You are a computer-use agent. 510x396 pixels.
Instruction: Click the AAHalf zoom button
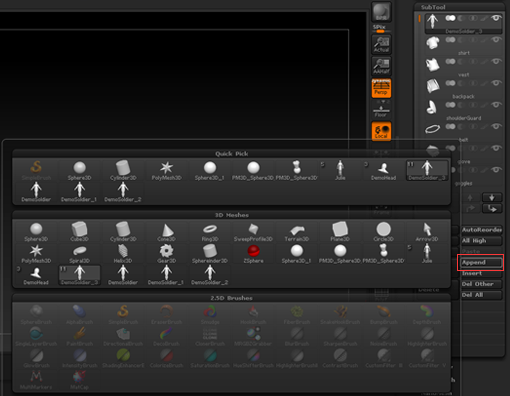(381, 66)
